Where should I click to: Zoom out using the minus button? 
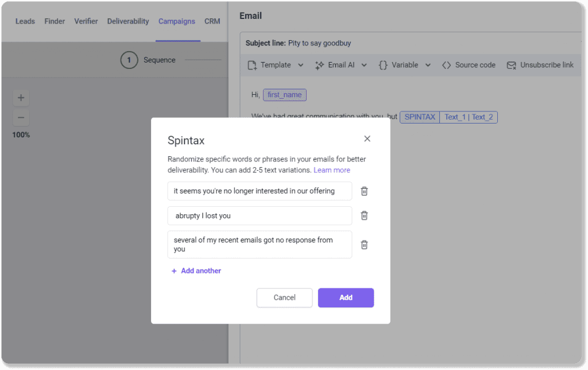[x=21, y=117]
